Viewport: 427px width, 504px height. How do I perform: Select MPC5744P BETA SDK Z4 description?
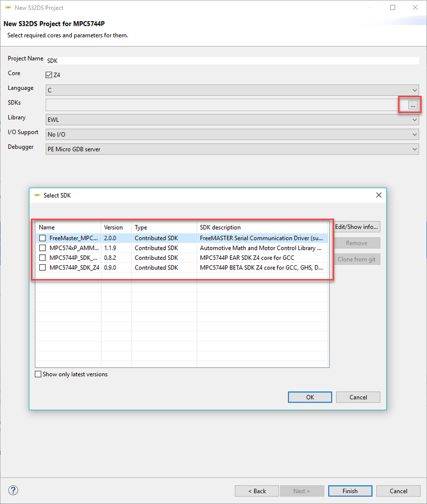tap(261, 268)
